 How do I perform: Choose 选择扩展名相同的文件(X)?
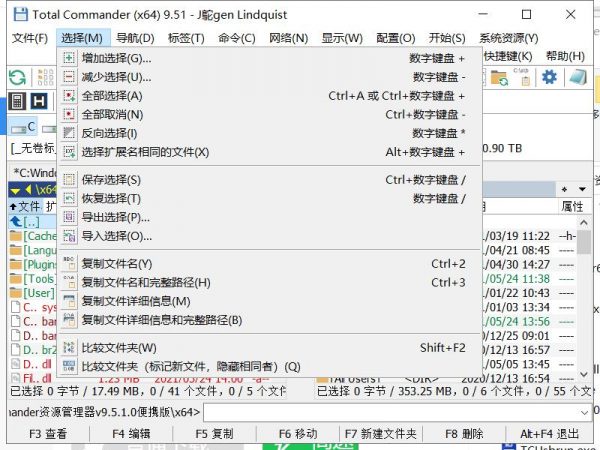click(x=269, y=152)
